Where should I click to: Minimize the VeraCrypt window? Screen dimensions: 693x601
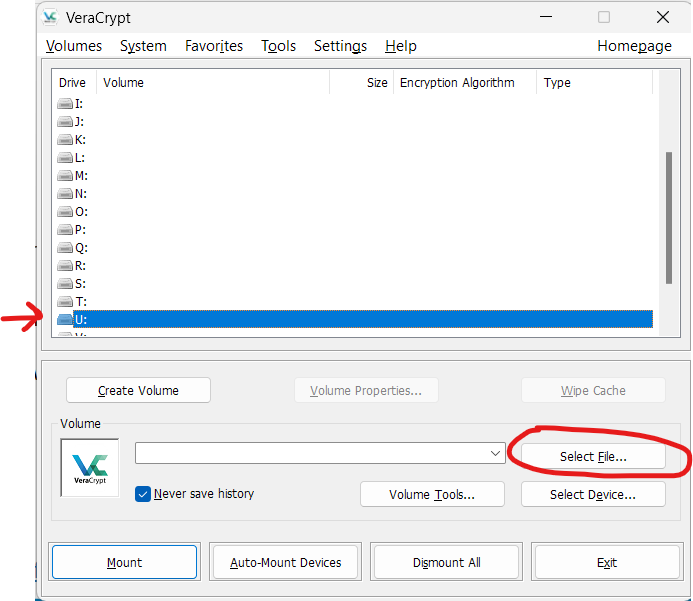point(546,17)
